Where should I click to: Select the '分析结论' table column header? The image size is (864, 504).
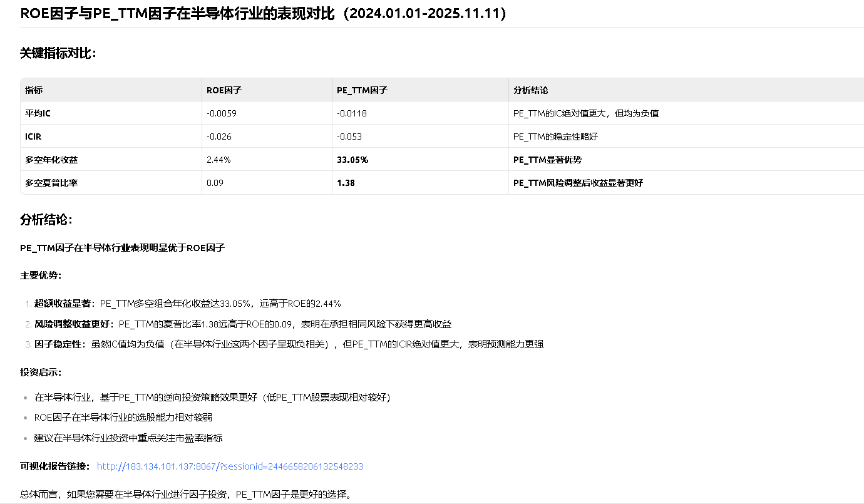click(x=530, y=90)
